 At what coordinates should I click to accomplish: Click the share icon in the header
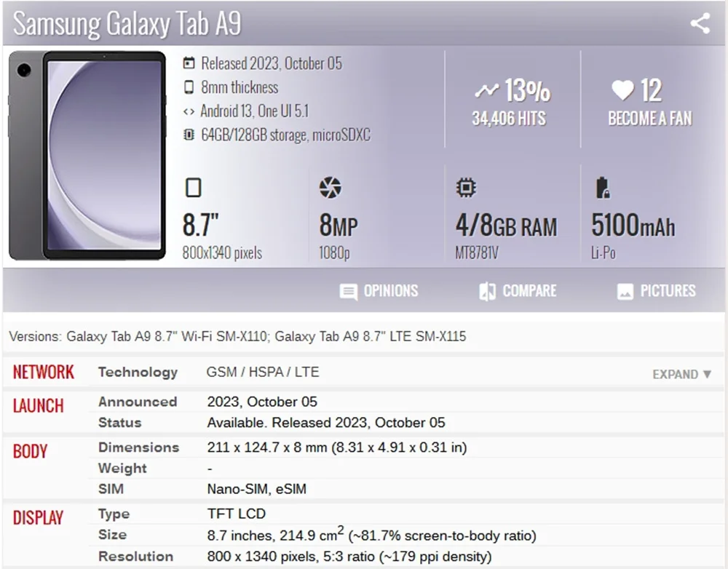point(700,23)
